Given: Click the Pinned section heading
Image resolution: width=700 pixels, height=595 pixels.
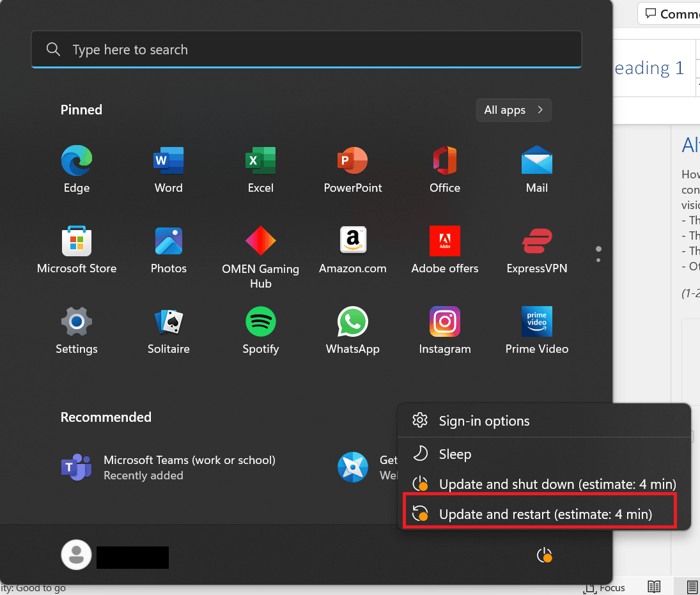Looking at the screenshot, I should coord(81,110).
